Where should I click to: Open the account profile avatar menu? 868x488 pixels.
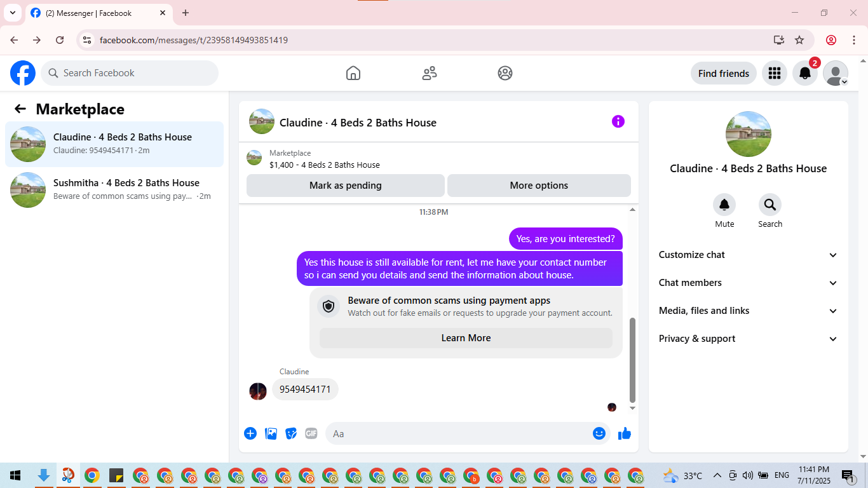coord(836,73)
